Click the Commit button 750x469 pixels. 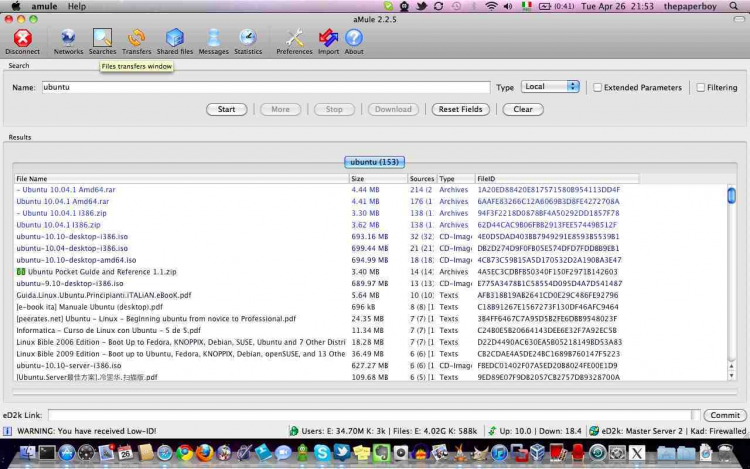point(725,415)
